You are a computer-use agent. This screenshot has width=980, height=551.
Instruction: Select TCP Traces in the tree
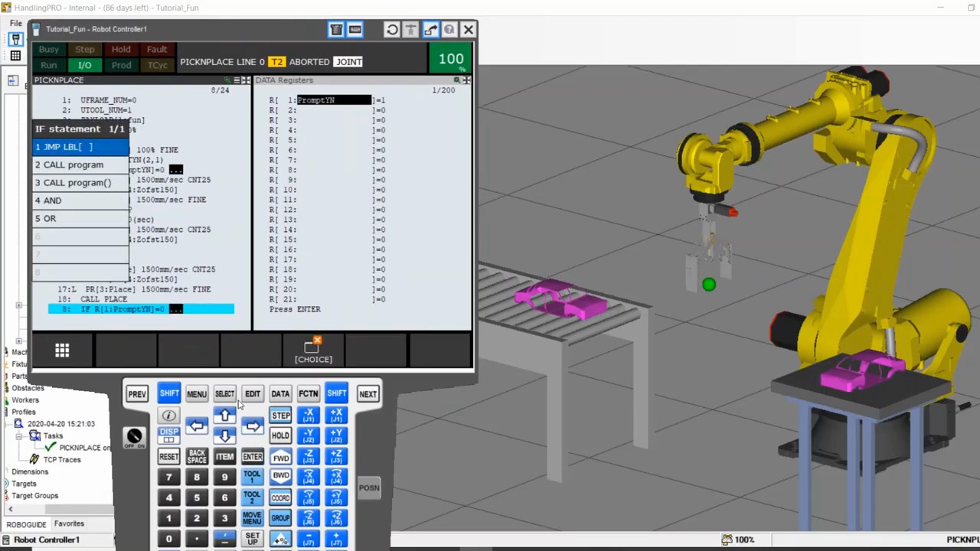coord(62,460)
